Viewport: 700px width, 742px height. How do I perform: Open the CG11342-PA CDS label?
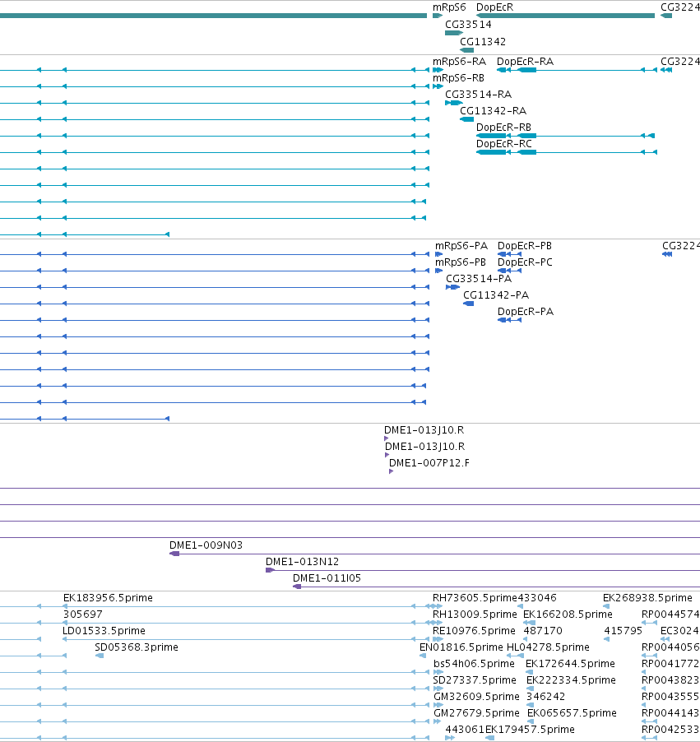pyautogui.click(x=495, y=295)
